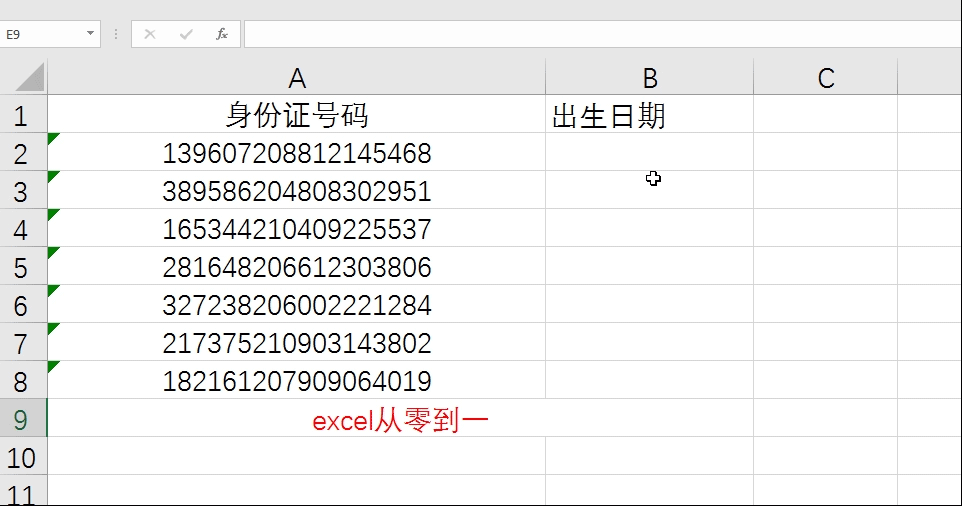Select column A header
This screenshot has height=506, width=962.
click(297, 78)
